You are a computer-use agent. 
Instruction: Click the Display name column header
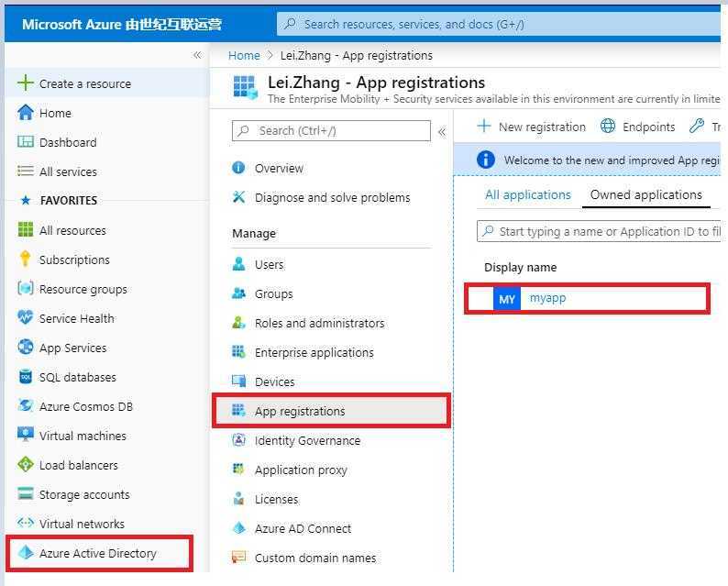tap(520, 268)
